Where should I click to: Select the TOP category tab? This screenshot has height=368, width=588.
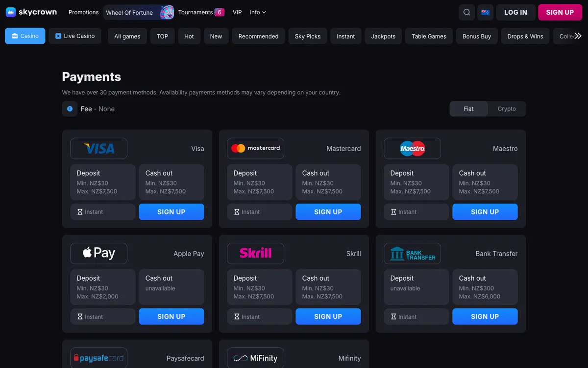(162, 36)
